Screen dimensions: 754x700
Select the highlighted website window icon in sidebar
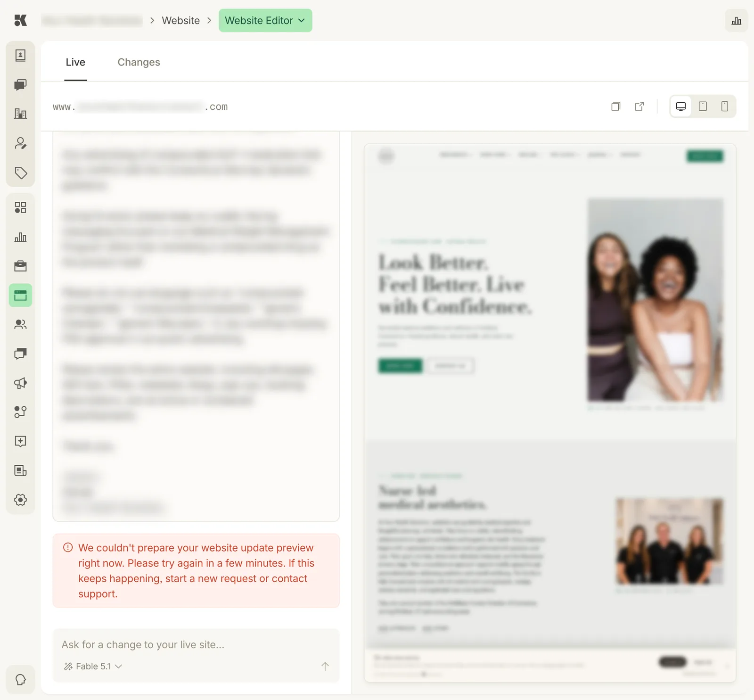click(x=20, y=296)
